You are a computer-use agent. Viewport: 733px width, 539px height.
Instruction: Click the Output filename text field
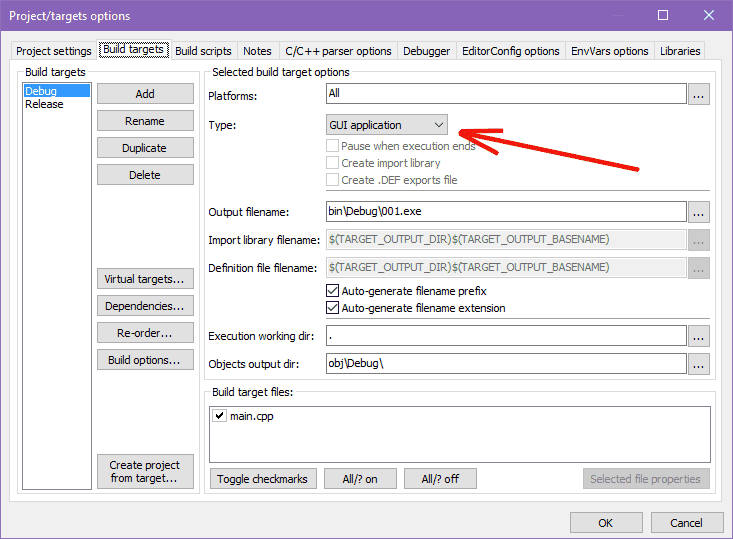[505, 212]
